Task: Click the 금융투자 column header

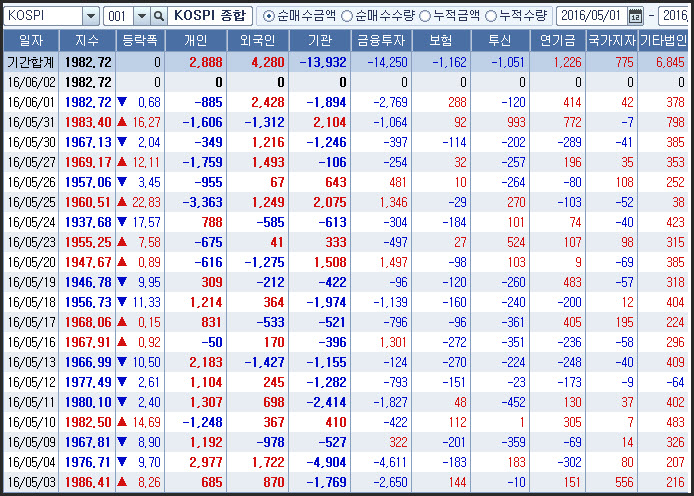Action: point(381,41)
